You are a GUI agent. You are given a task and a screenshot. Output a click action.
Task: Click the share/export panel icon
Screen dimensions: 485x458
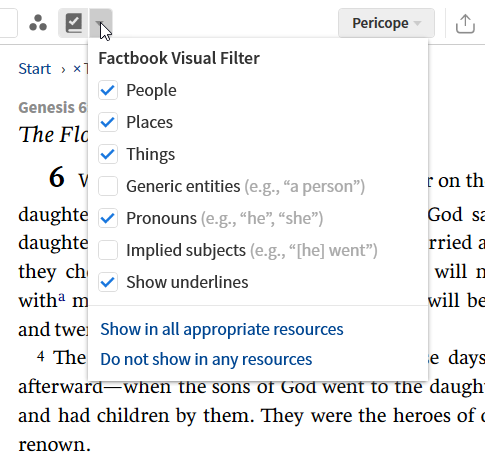(x=465, y=23)
